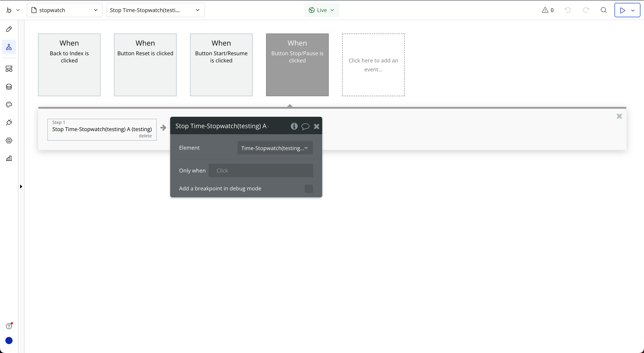Click the search magnifier icon
This screenshot has width=644, height=353.
pos(603,10)
